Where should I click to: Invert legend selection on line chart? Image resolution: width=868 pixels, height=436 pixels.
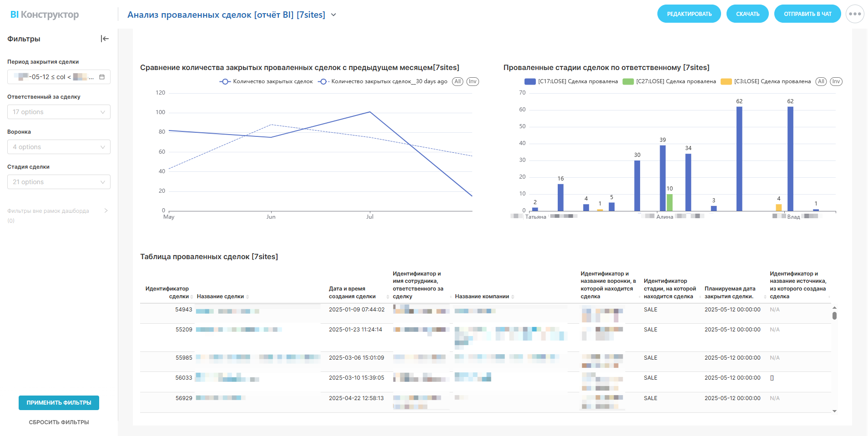point(473,81)
